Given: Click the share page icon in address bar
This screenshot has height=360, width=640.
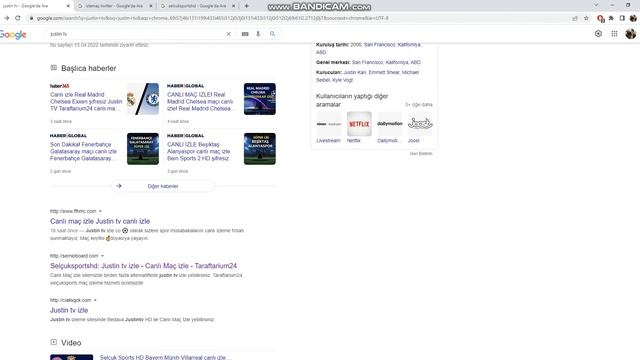Looking at the screenshot, I should (575, 18).
